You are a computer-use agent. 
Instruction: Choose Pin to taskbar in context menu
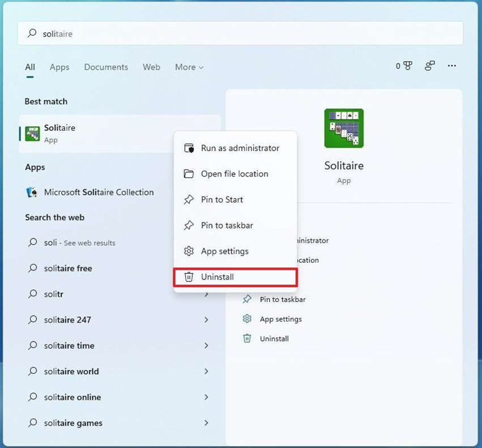(x=235, y=225)
